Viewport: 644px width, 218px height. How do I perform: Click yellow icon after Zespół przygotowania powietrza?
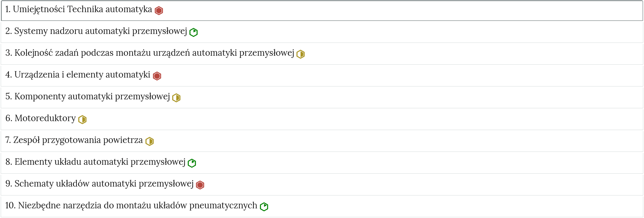coord(150,142)
